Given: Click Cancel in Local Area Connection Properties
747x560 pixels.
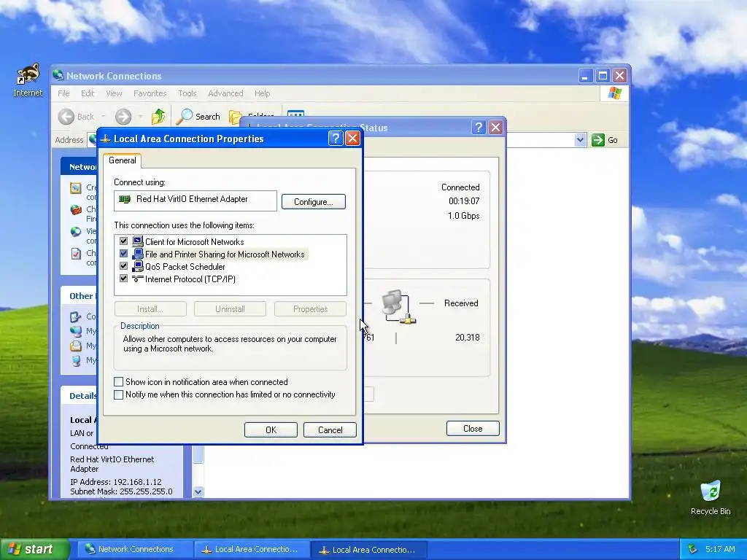Looking at the screenshot, I should (x=330, y=430).
